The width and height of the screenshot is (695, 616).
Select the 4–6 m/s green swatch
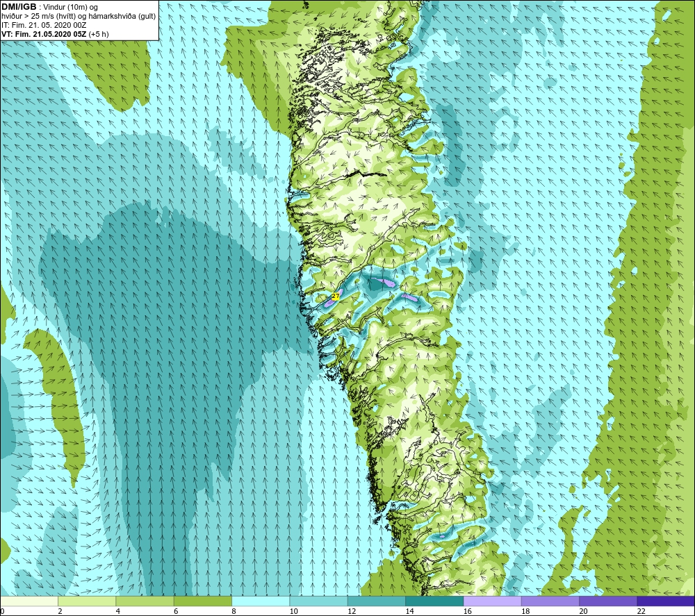click(145, 601)
